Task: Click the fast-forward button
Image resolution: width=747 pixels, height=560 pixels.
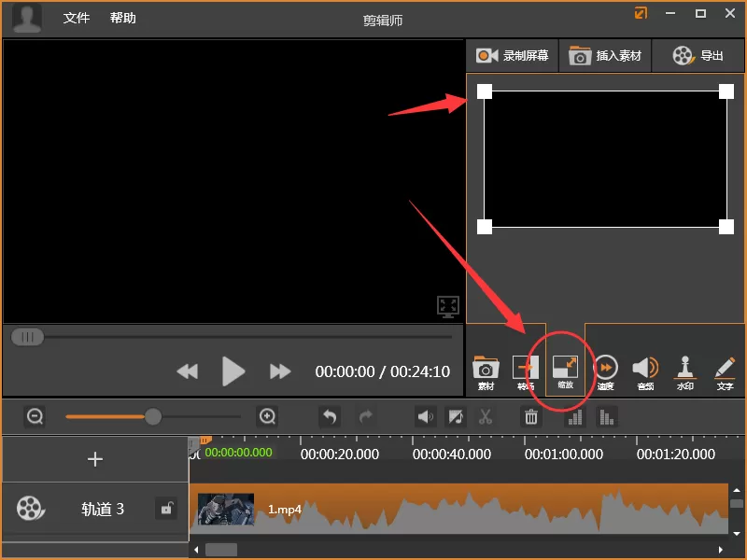Action: click(279, 371)
